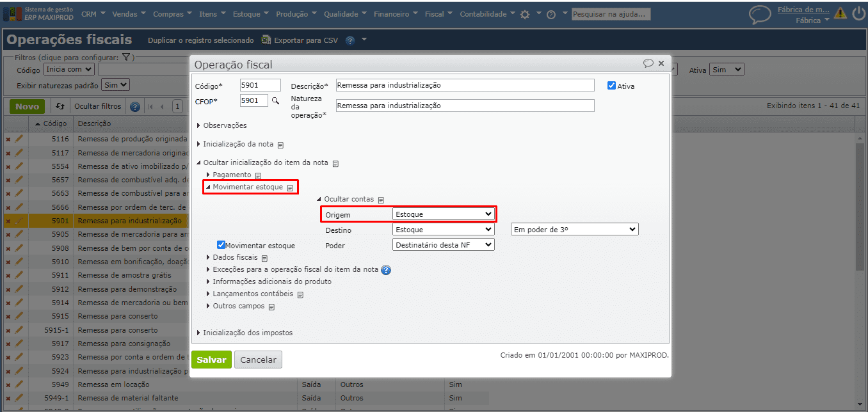Viewport: 868px width, 412px height.
Task: Click the power logout icon
Action: (x=858, y=13)
